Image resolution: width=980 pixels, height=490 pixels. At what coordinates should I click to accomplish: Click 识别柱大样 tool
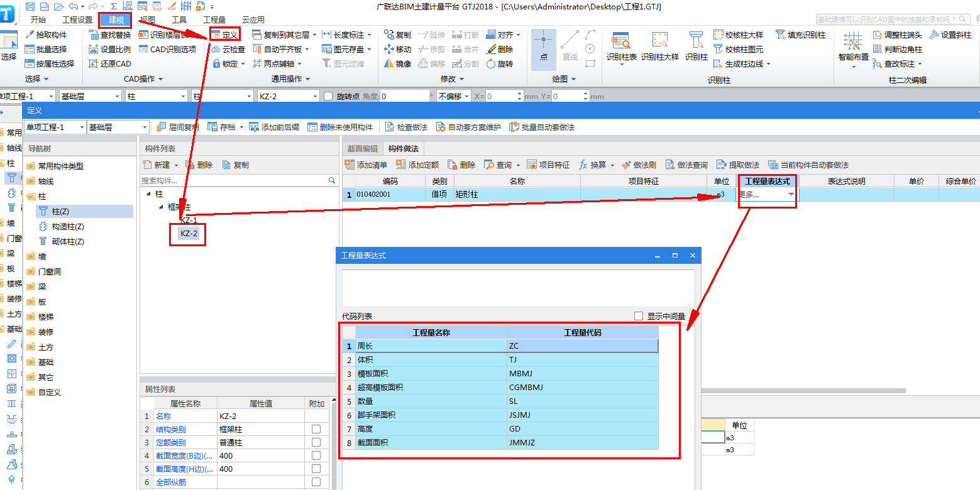click(660, 47)
